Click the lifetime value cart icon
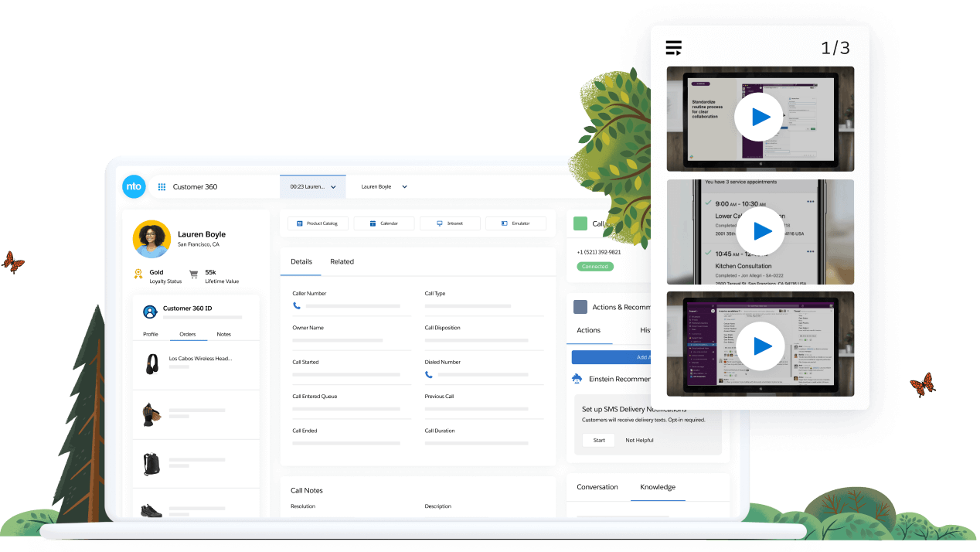The width and height of the screenshot is (980, 552). 194,274
